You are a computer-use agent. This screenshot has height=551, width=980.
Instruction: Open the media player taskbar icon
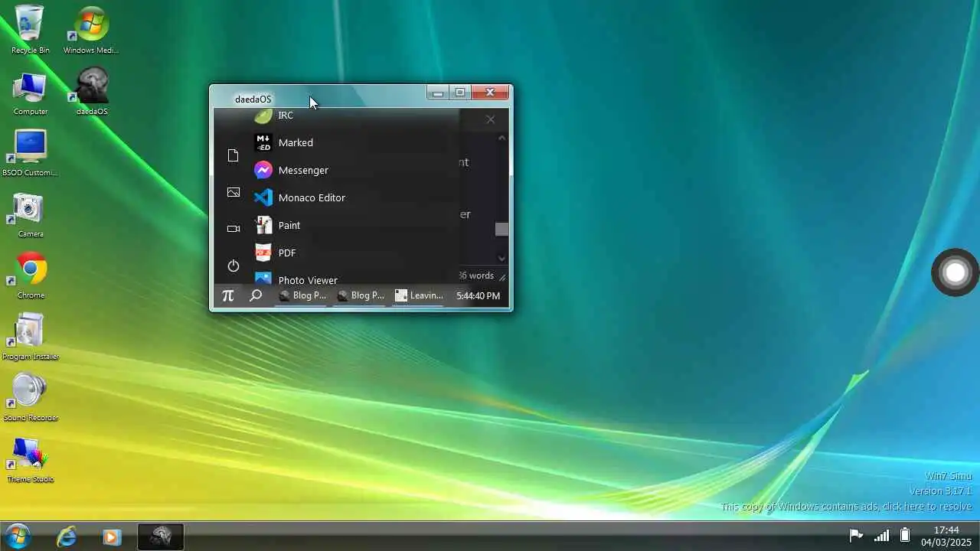pyautogui.click(x=112, y=537)
